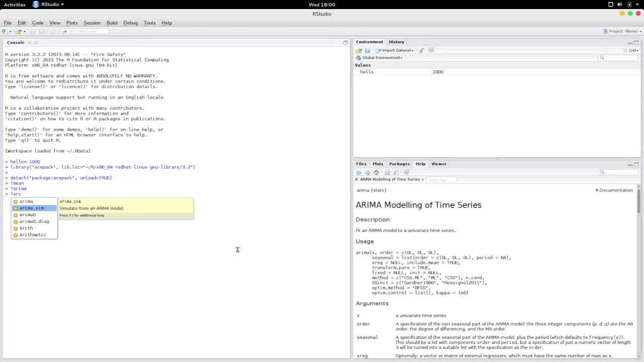Open Activities overview in top bar
This screenshot has width=644, height=362.
(15, 5)
